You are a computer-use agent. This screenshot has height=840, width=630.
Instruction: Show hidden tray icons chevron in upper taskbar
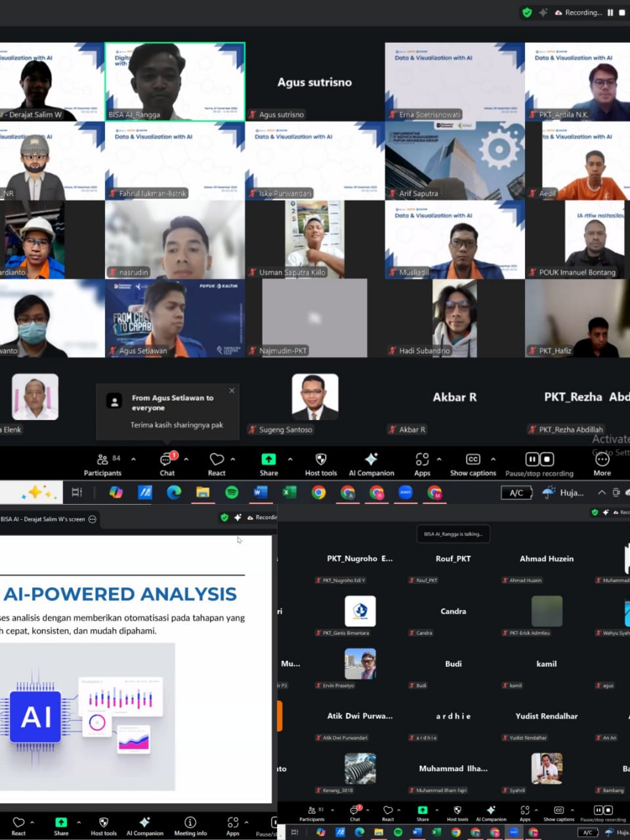(x=601, y=492)
